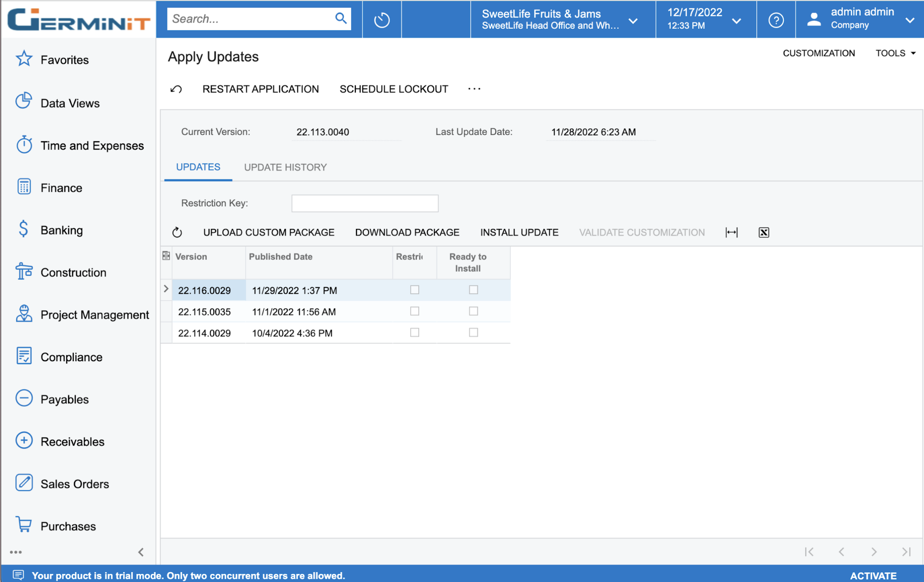
Task: Open the Favorites navigation icon
Action: click(x=23, y=58)
